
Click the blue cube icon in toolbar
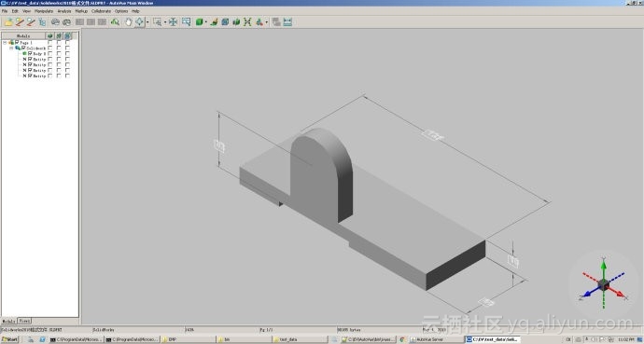coord(225,21)
